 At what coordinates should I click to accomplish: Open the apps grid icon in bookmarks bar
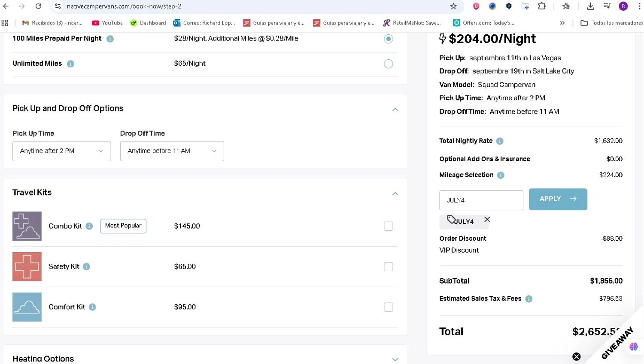(5, 23)
